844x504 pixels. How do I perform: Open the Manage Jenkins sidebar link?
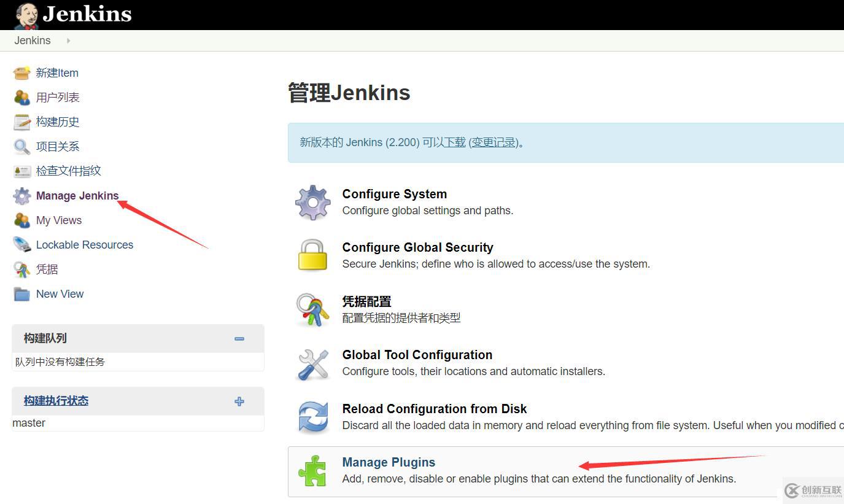click(77, 196)
